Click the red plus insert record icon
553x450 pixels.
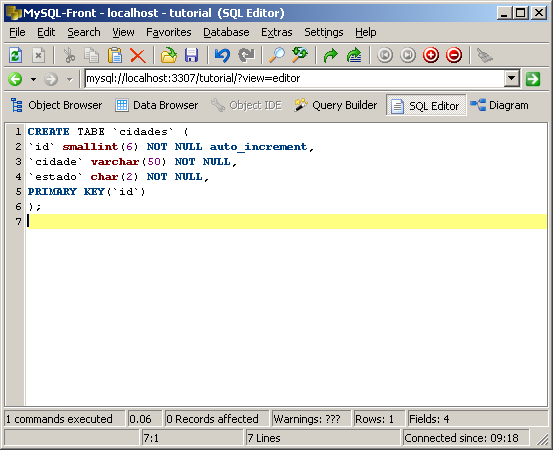pyautogui.click(x=431, y=55)
